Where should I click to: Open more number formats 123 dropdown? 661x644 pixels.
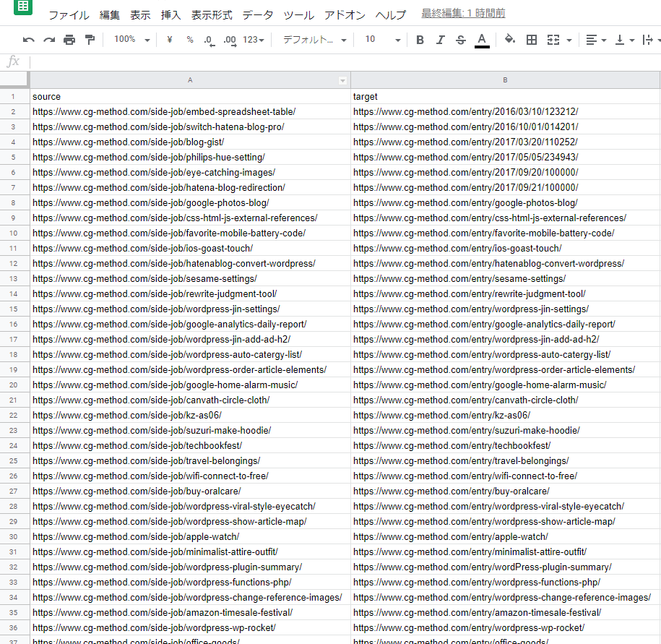[254, 40]
